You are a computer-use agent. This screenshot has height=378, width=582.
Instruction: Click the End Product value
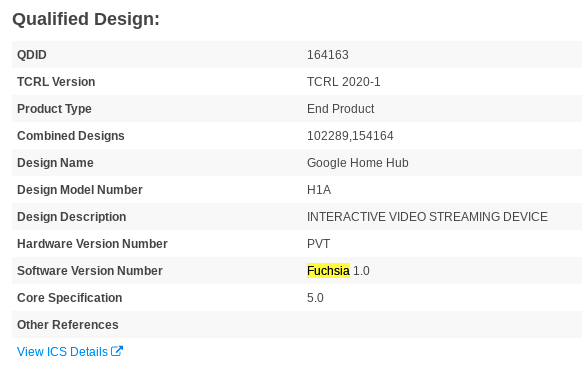340,109
